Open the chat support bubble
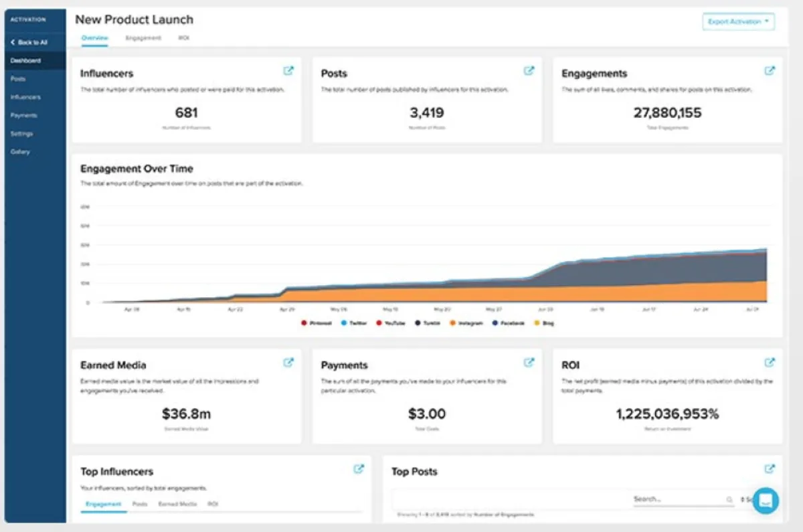Viewport: 803px width, 532px height. pyautogui.click(x=766, y=500)
